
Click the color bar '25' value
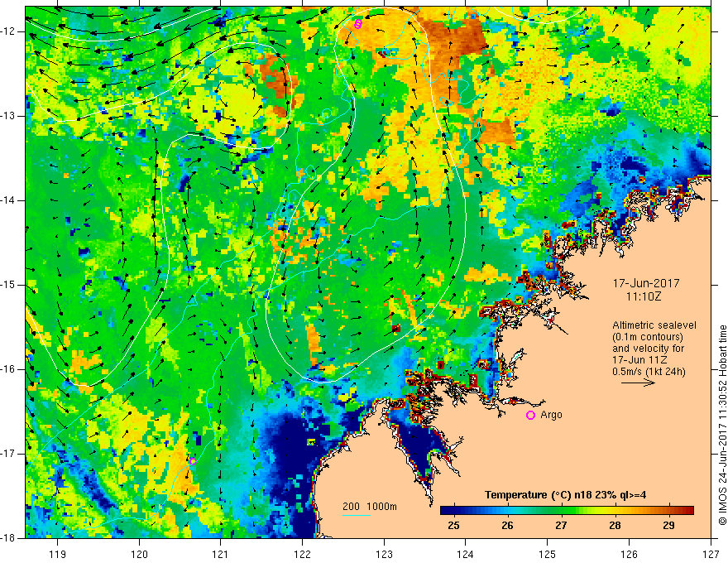(453, 526)
